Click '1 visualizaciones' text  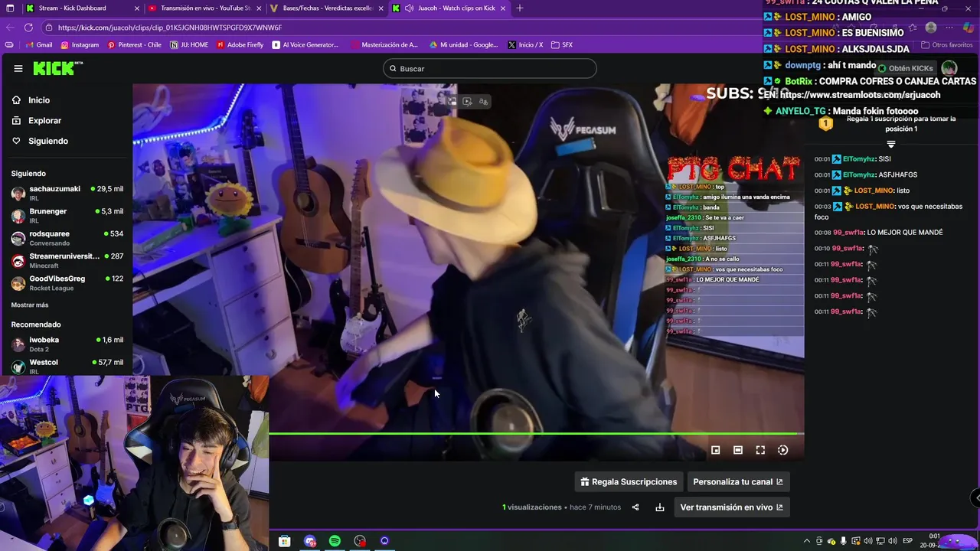pos(532,507)
